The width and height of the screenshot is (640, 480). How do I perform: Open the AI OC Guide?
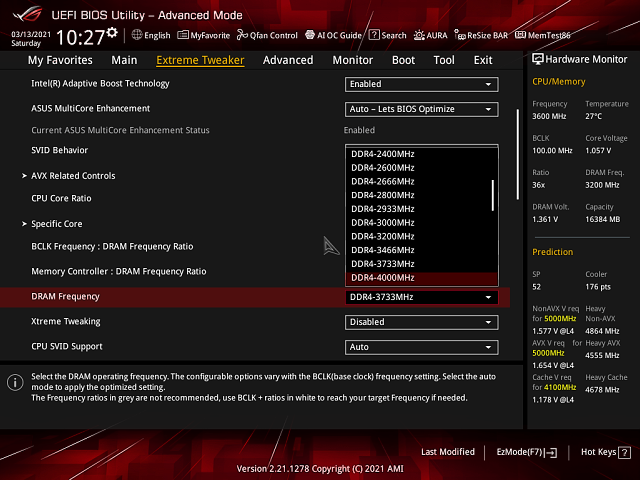click(333, 35)
